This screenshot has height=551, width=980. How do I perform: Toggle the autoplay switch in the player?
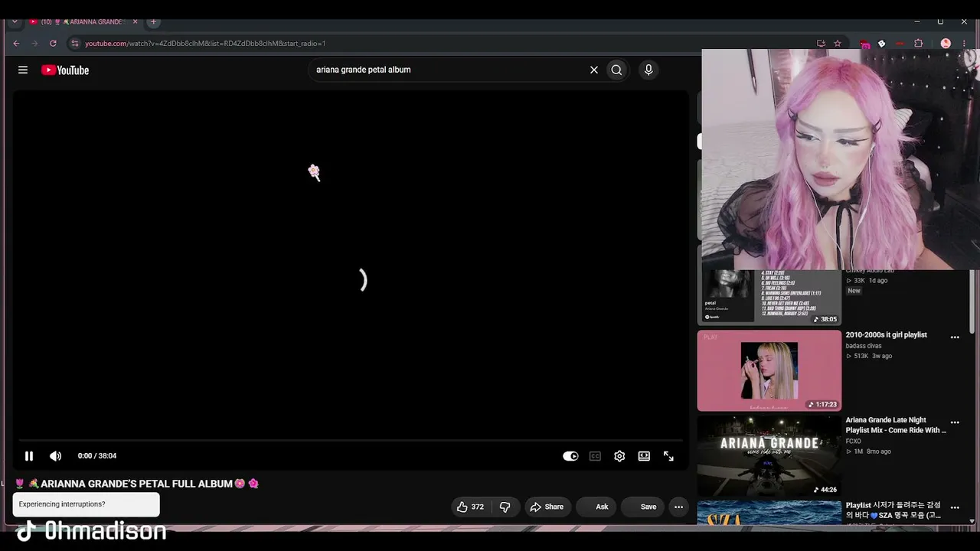[570, 456]
